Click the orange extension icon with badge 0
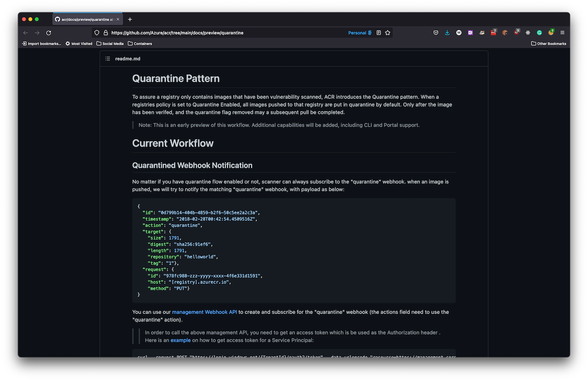588x381 pixels. (x=551, y=32)
